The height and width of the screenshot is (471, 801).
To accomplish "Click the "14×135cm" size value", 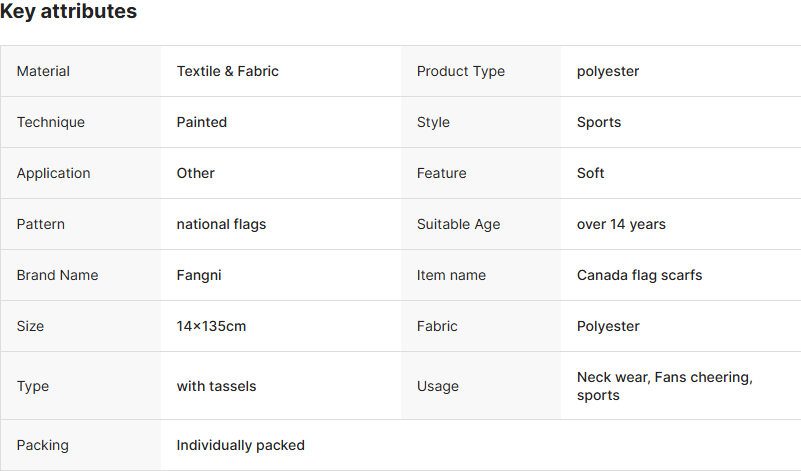I will coord(212,326).
